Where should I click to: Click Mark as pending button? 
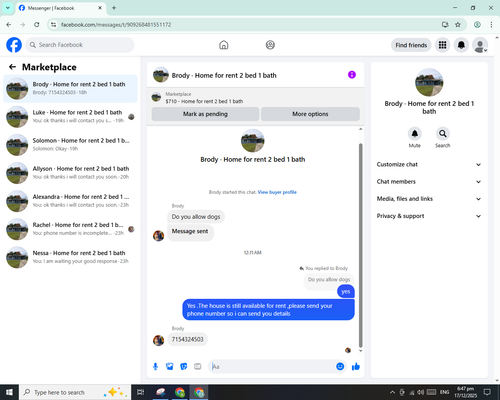click(205, 114)
